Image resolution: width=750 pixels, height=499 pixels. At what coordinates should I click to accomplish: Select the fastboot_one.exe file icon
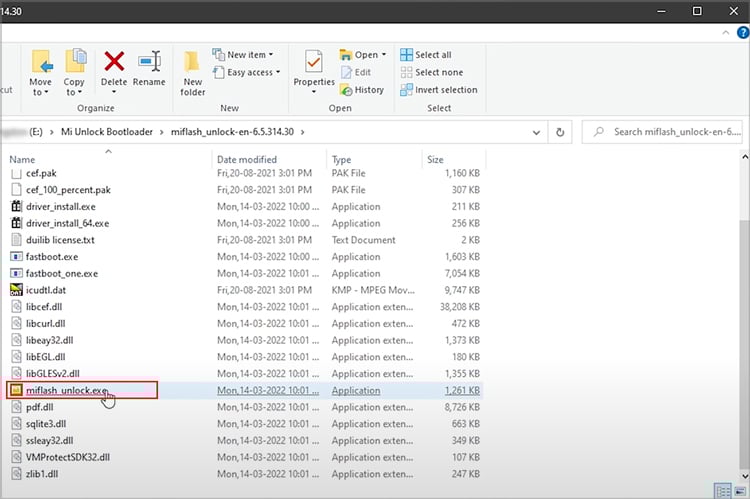click(x=16, y=274)
